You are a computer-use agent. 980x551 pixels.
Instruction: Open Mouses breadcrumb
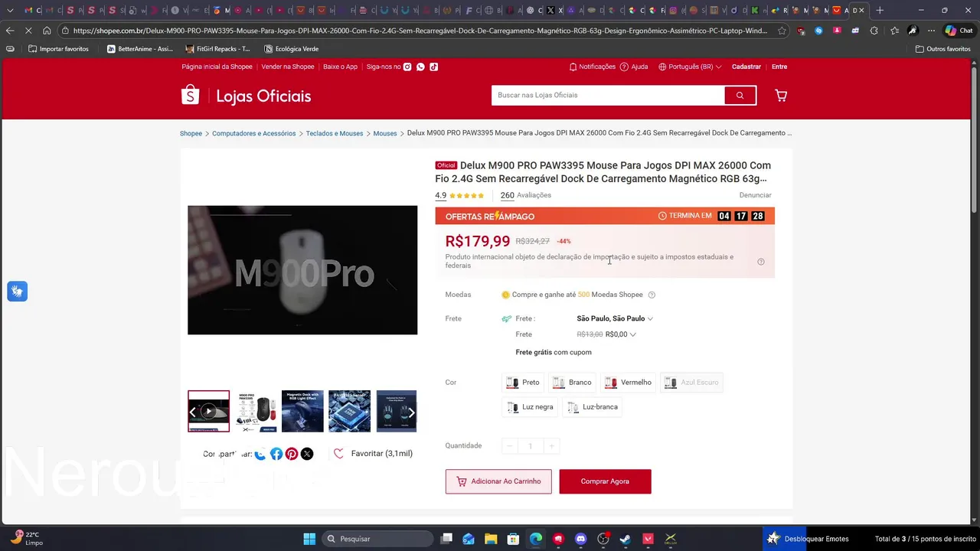[385, 133]
